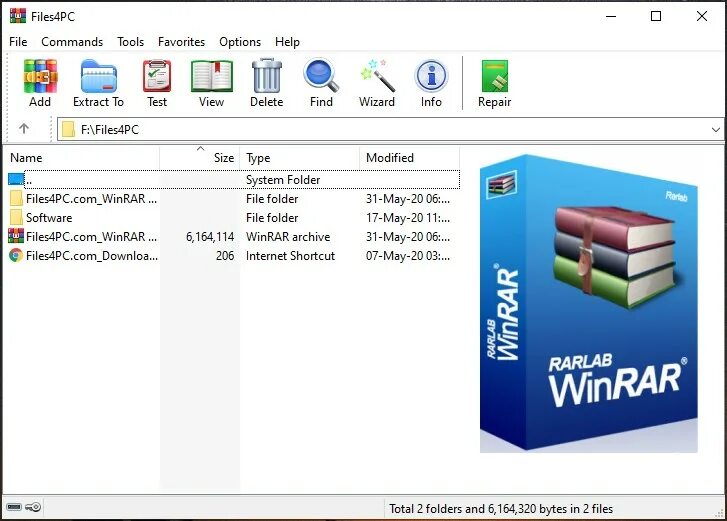The width and height of the screenshot is (727, 521).
Task: Expand the address path dropdown arrow
Action: [x=715, y=130]
